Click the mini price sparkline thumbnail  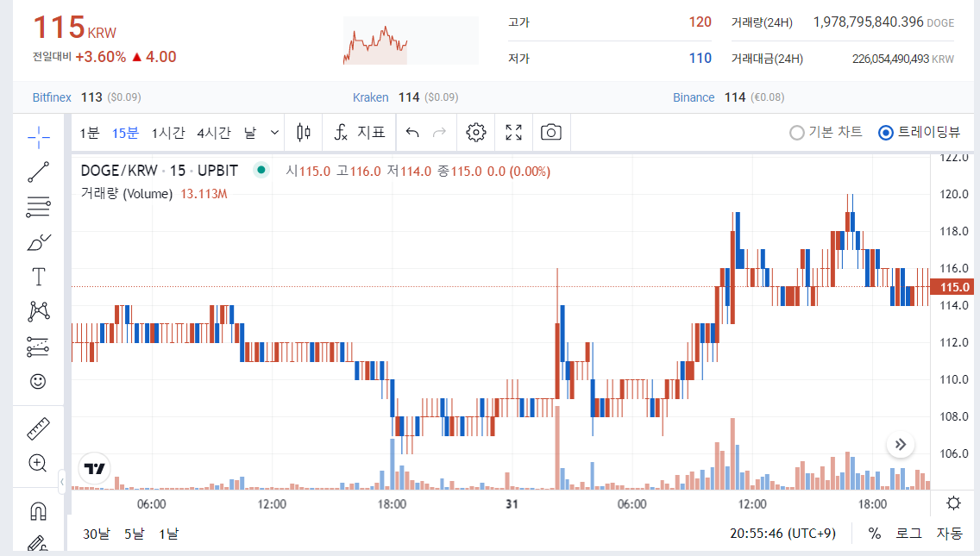(x=411, y=41)
